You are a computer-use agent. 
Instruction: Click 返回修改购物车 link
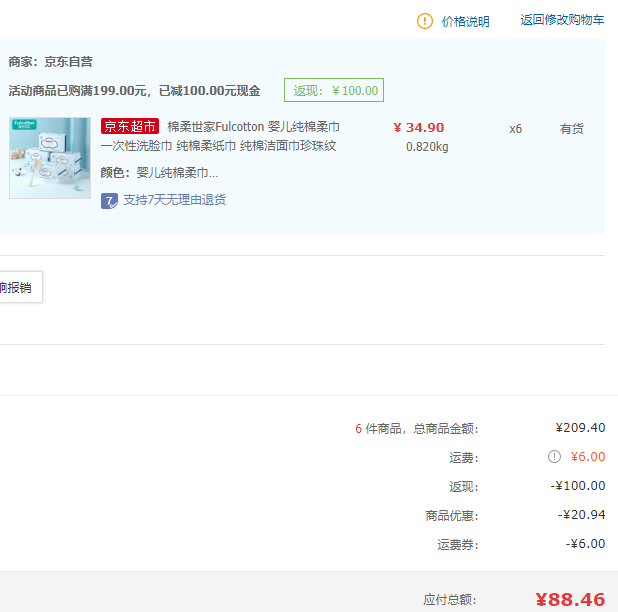[562, 20]
